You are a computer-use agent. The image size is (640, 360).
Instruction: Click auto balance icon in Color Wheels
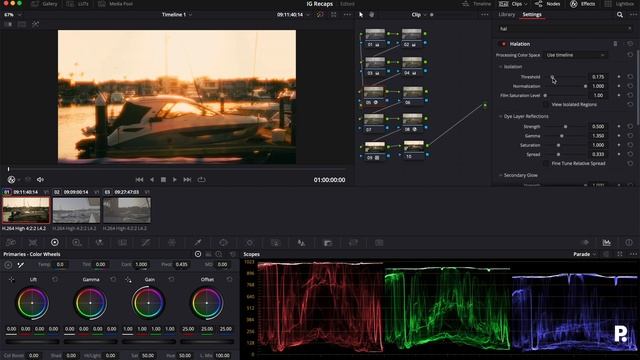(x=8, y=265)
